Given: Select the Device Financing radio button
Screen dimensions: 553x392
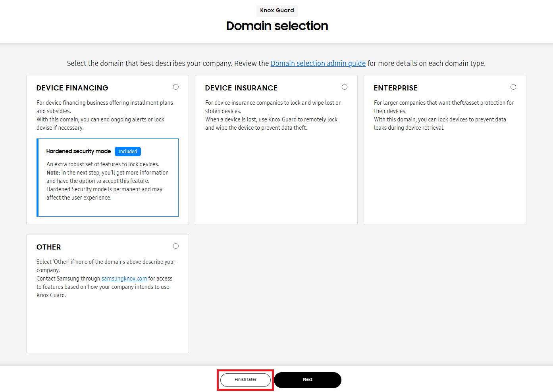Looking at the screenshot, I should click(176, 87).
